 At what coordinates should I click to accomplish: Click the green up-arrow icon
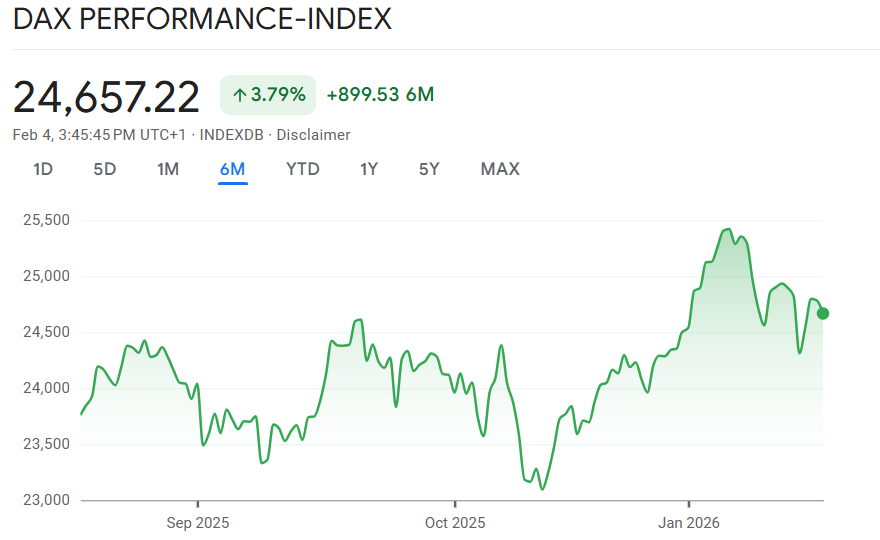coord(239,95)
